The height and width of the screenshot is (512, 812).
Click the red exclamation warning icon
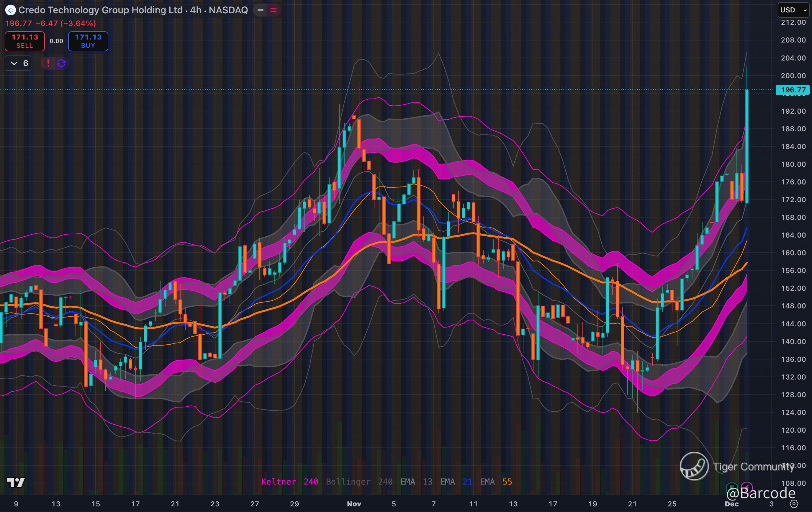click(48, 63)
